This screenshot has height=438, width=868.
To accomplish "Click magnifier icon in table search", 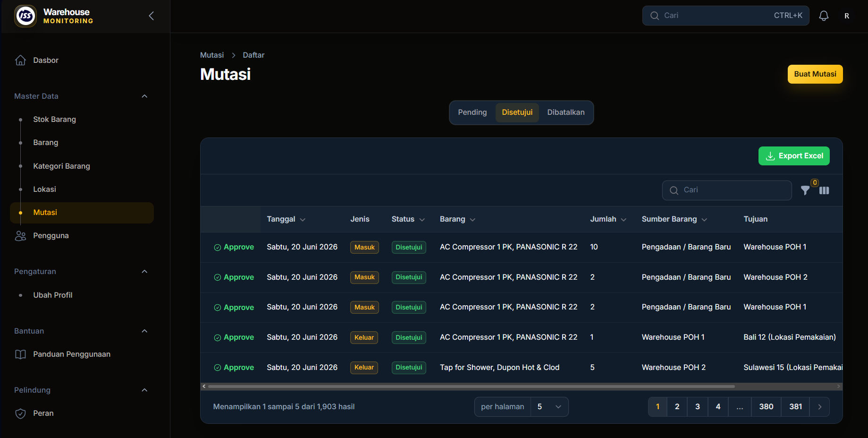I will 674,190.
